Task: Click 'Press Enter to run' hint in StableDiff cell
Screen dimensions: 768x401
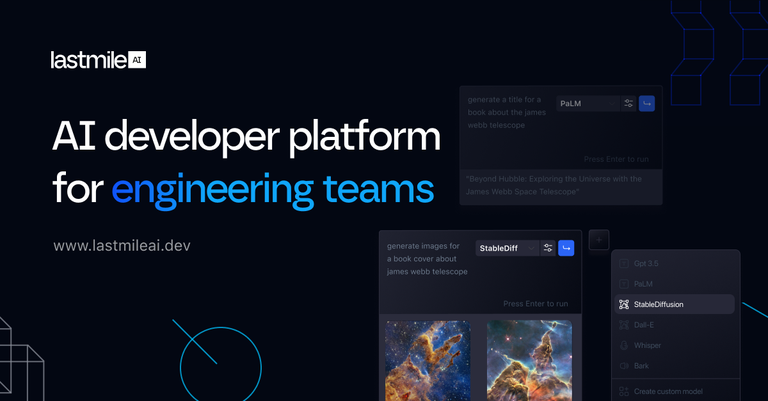Action: tap(536, 304)
